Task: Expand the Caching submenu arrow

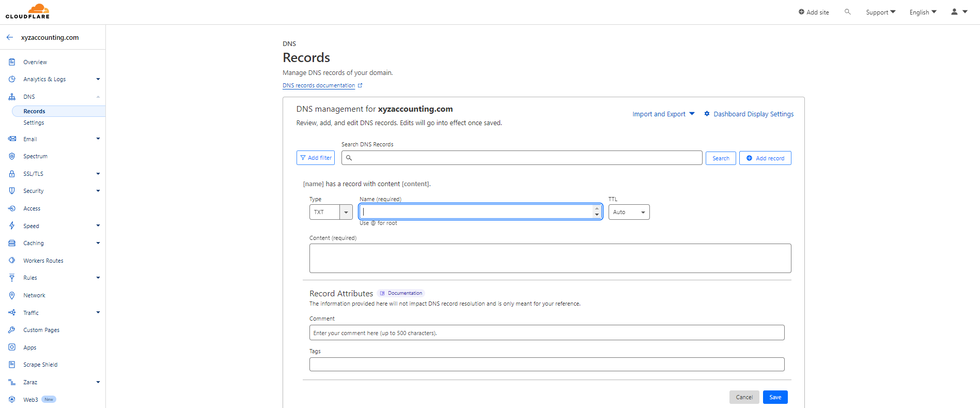Action: (x=98, y=243)
